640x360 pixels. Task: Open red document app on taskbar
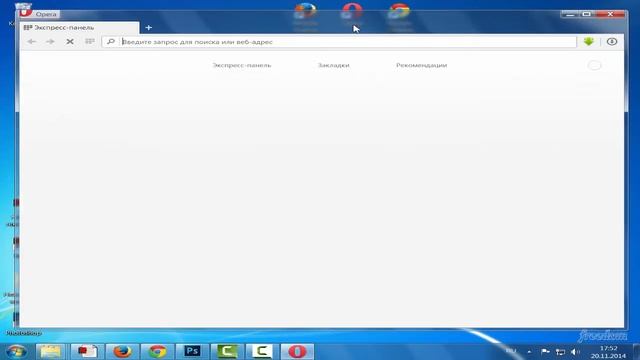click(x=87, y=351)
